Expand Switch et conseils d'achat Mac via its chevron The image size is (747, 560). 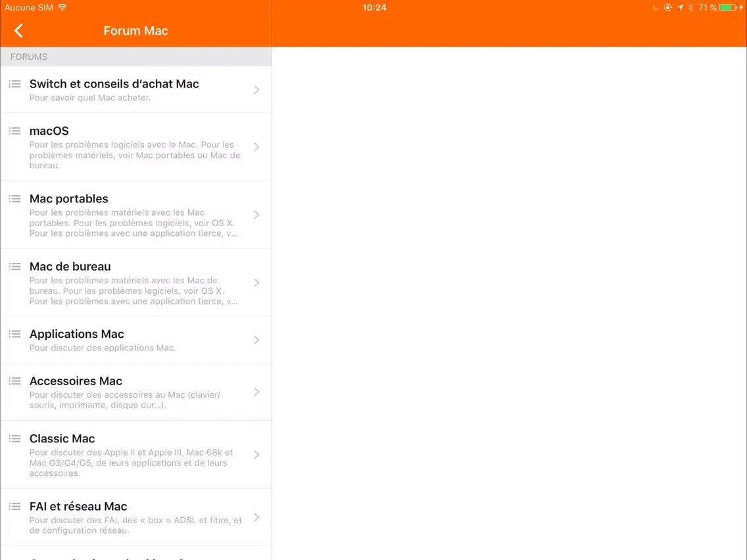click(256, 89)
